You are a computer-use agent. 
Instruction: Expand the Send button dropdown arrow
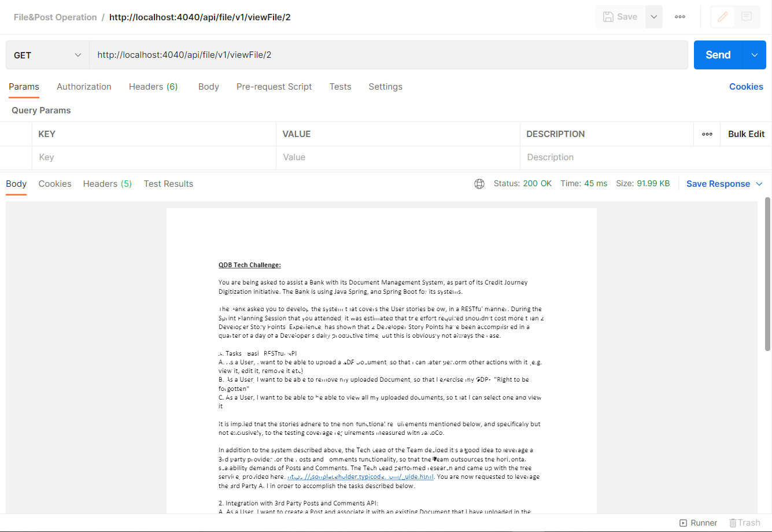coord(754,54)
